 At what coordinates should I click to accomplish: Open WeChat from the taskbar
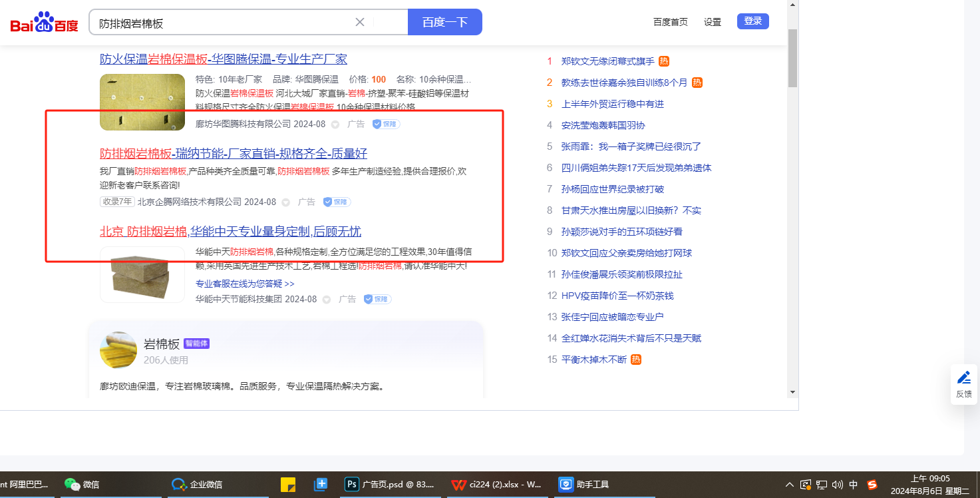tap(82, 484)
